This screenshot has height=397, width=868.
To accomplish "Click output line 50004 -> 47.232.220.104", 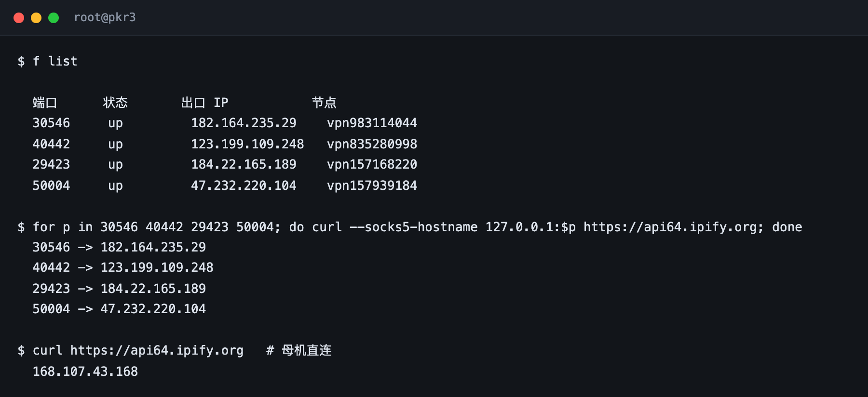I will 119,309.
